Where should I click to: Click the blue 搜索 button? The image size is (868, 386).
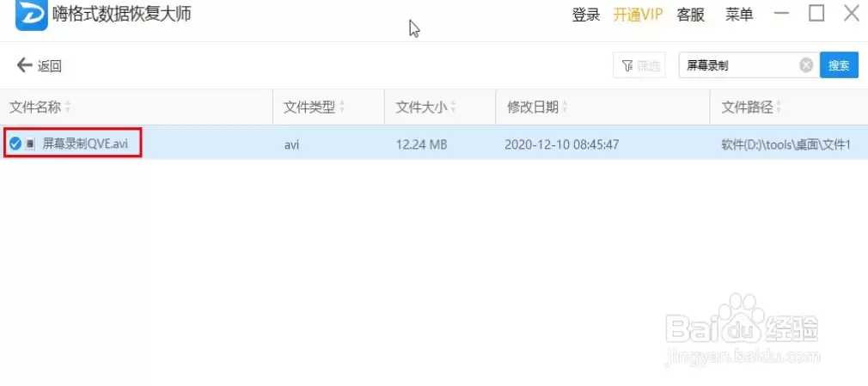840,65
